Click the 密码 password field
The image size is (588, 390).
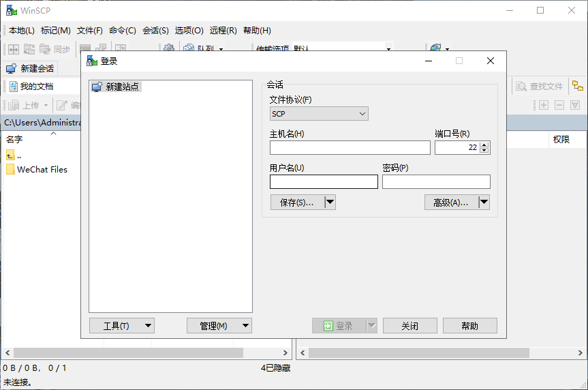436,181
